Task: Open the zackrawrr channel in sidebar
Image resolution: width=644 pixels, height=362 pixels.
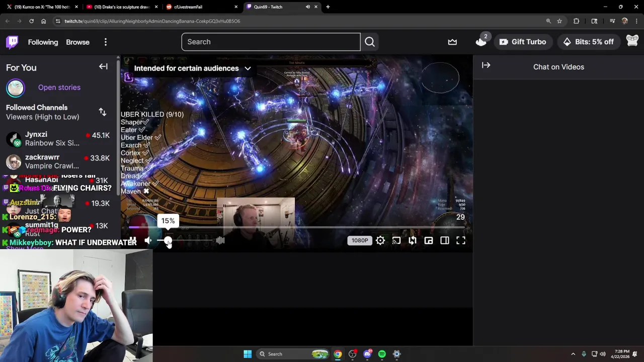Action: click(x=59, y=161)
